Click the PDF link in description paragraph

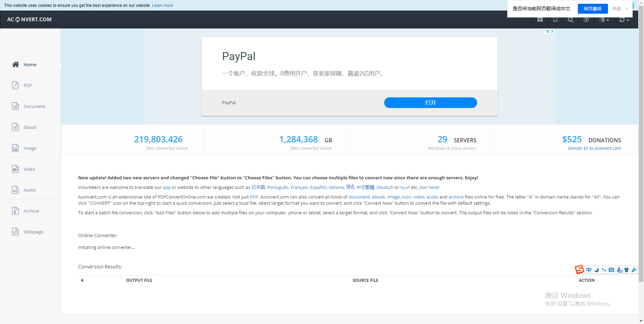click(254, 197)
